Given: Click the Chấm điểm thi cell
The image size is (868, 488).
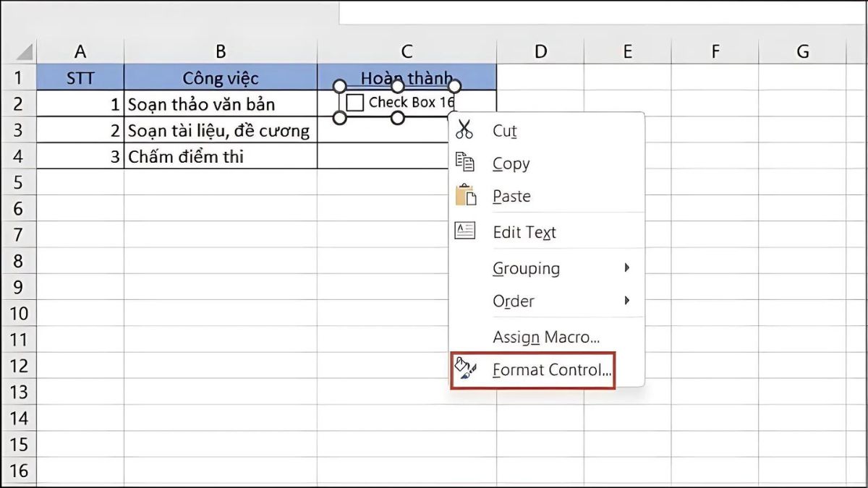Looking at the screenshot, I should click(221, 155).
